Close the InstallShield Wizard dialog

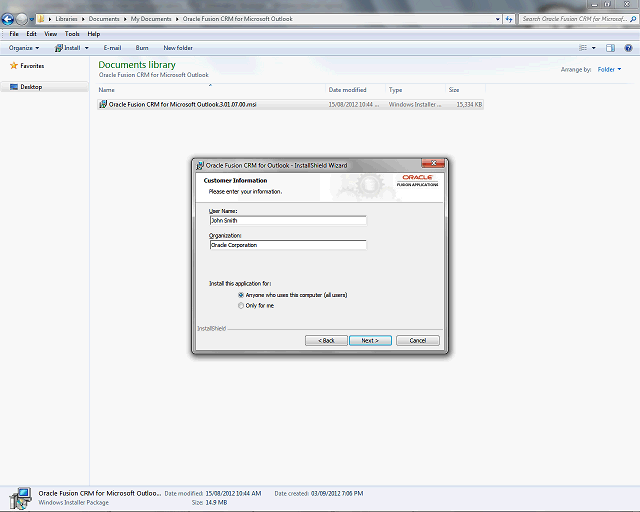pos(433,163)
